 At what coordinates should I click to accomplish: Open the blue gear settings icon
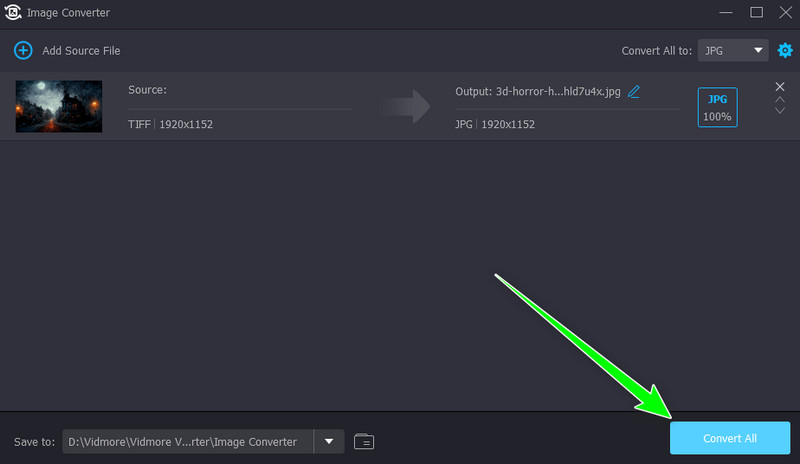[784, 50]
